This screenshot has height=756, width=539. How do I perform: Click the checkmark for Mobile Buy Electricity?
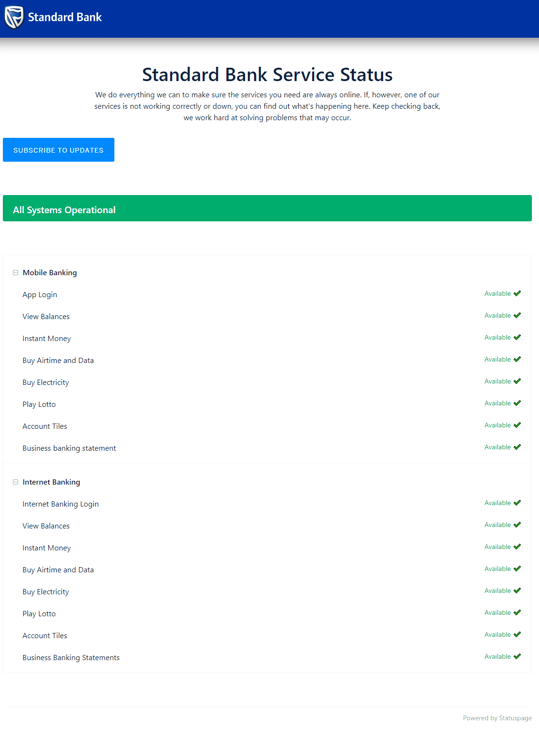click(517, 381)
